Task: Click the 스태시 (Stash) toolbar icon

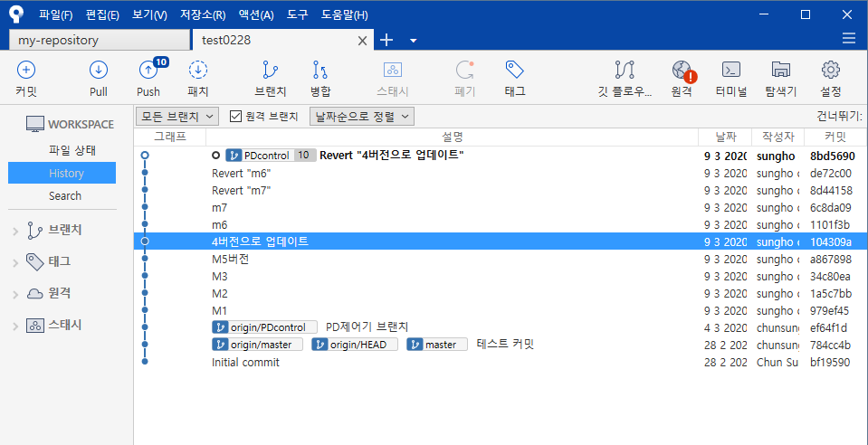Action: coord(393,70)
